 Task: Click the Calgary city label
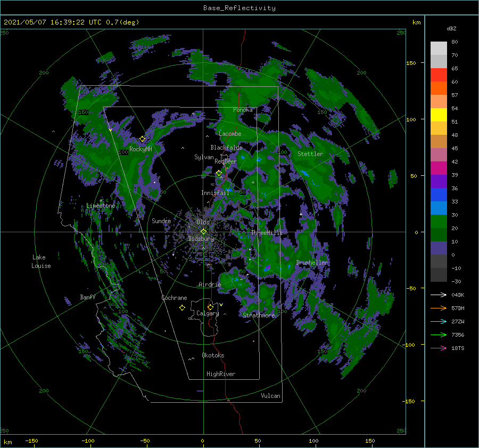tap(208, 313)
